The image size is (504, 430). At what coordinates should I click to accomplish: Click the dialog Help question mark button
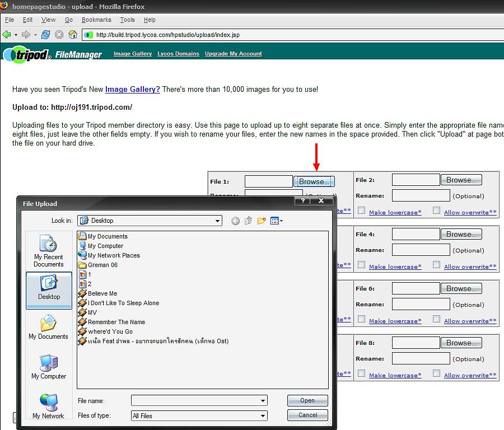click(302, 200)
